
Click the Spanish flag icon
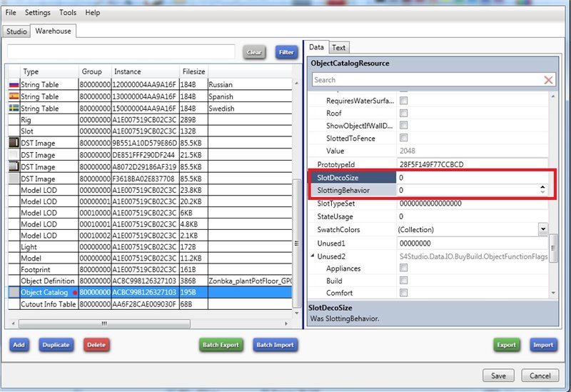(x=13, y=96)
